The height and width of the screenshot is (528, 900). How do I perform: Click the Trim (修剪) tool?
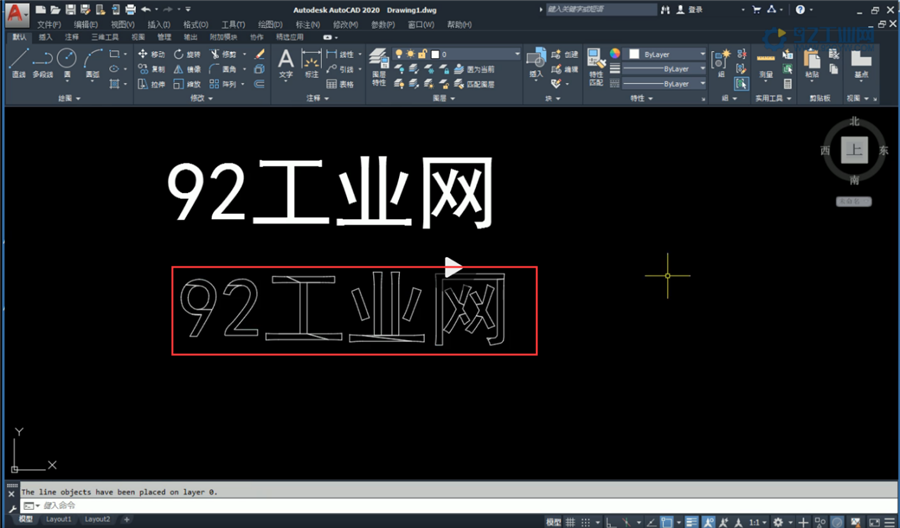click(223, 55)
